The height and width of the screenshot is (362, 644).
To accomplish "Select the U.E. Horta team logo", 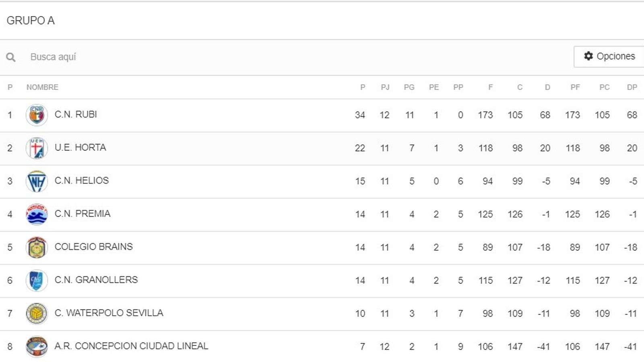I will [x=37, y=148].
